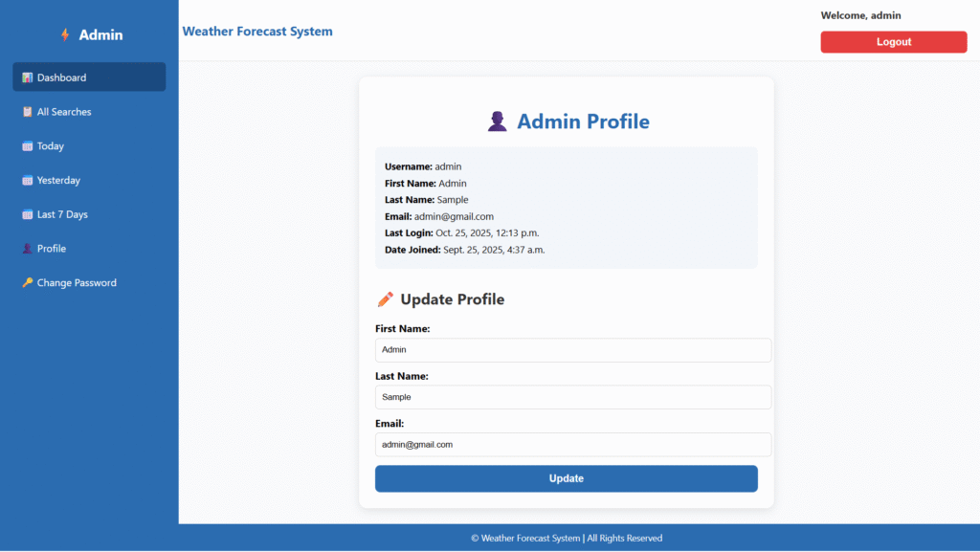980x552 pixels.
Task: Click the Last Login line in profile details
Action: 461,233
